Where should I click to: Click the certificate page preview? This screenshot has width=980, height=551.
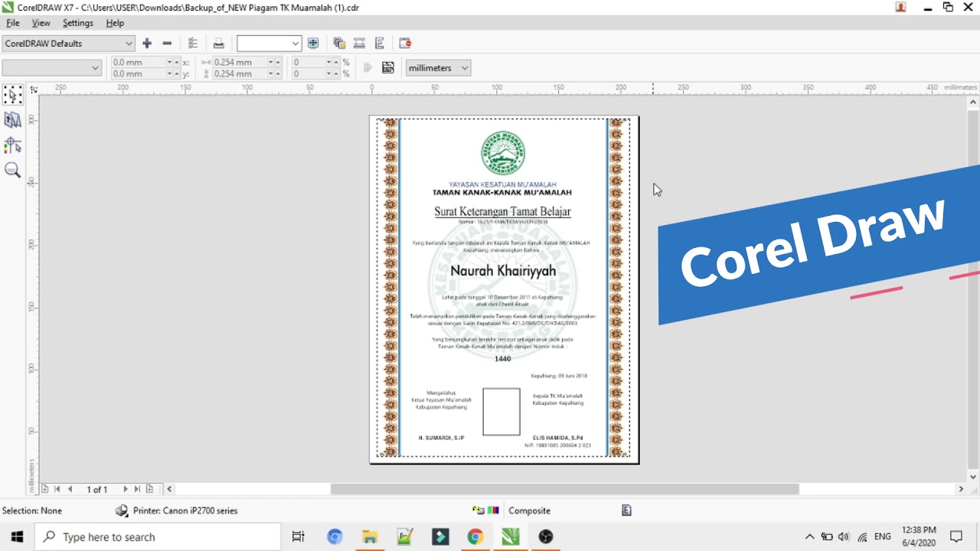coord(504,289)
